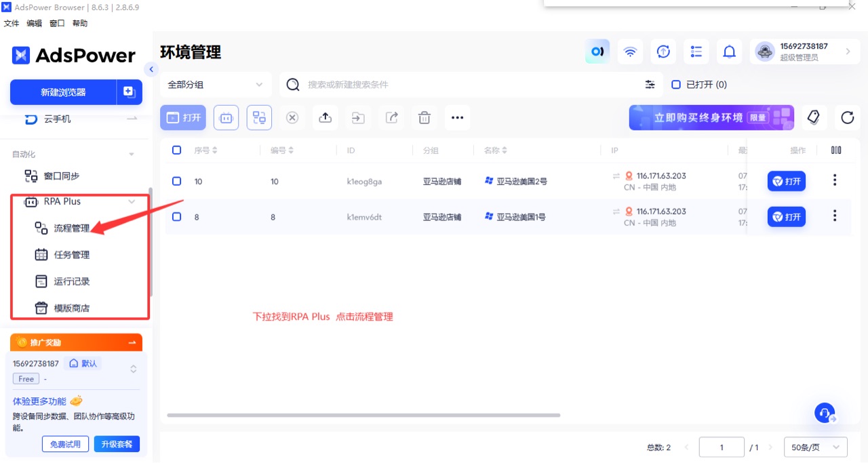Screen dimensions: 868x463
Task: Click the window arrange toolbar icon
Action: pos(259,117)
